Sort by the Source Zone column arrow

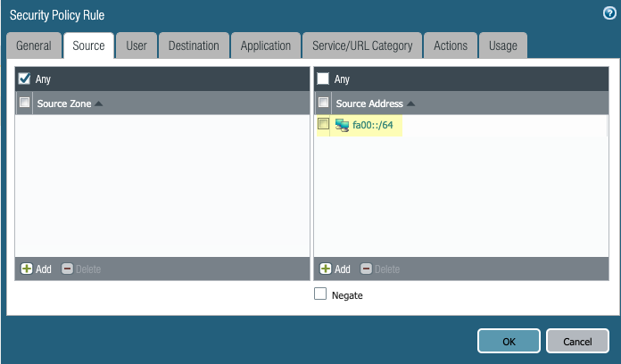(x=99, y=103)
